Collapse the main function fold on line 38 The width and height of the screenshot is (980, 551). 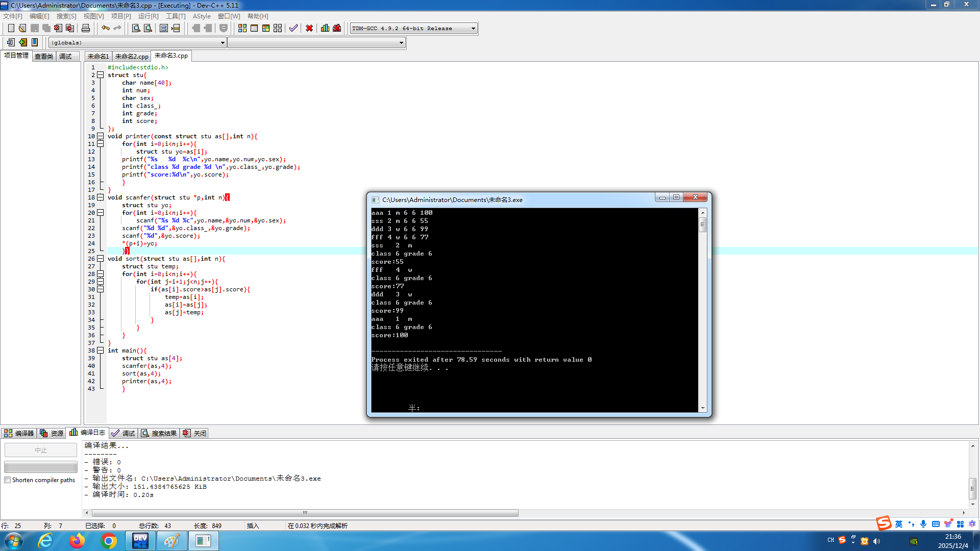pos(101,350)
